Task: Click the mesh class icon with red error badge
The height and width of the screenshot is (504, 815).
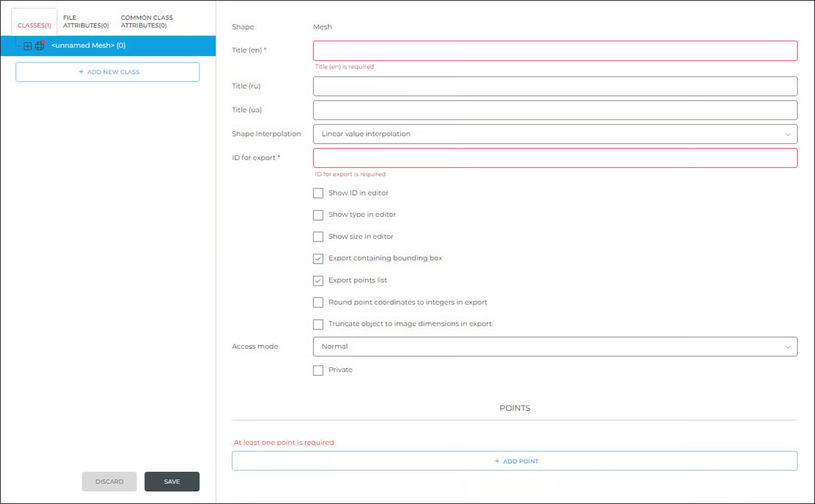Action: (x=39, y=46)
